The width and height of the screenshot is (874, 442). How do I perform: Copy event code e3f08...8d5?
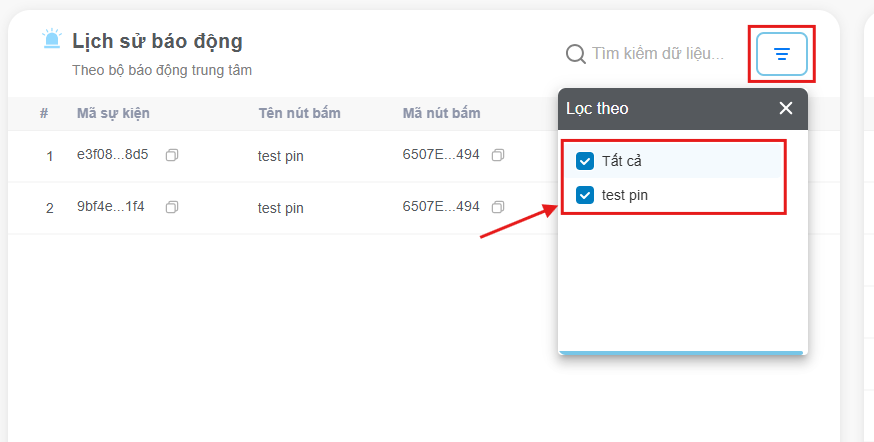click(172, 155)
